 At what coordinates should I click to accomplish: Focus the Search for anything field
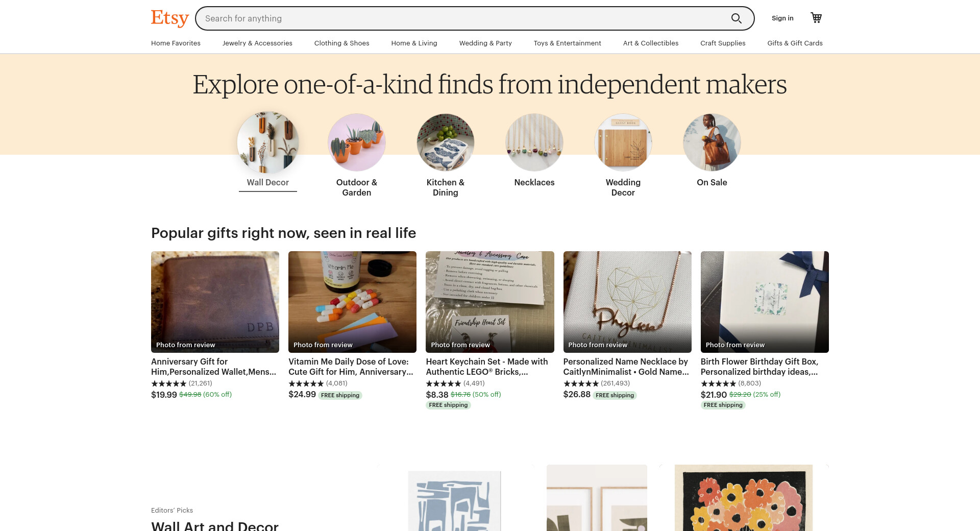point(459,18)
